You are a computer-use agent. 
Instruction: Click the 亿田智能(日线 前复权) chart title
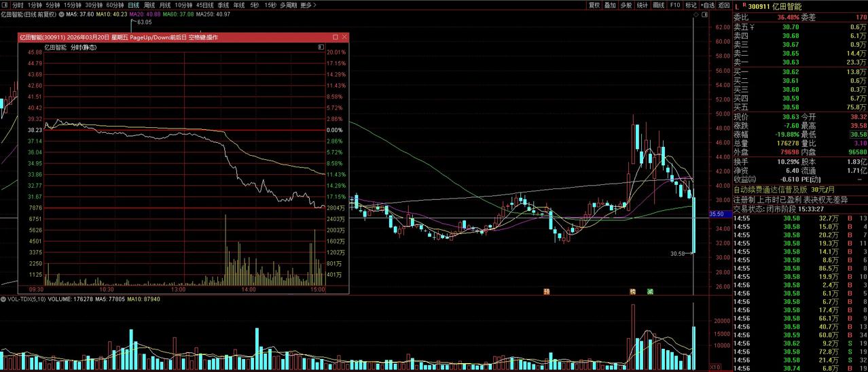click(29, 14)
